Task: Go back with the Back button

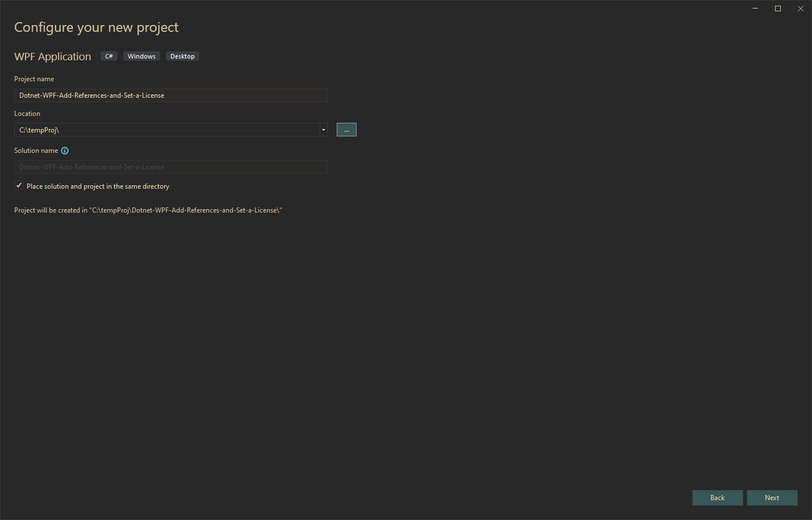Action: click(717, 498)
